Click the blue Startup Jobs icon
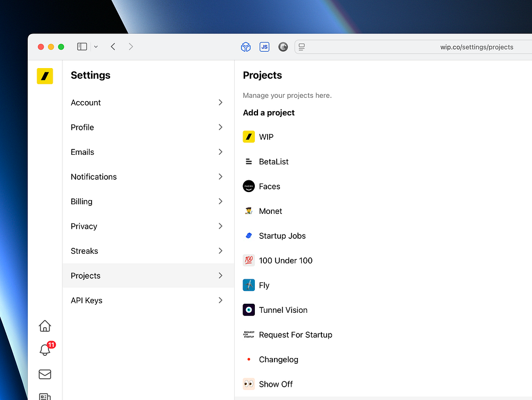Image resolution: width=532 pixels, height=400 pixels. [x=248, y=236]
